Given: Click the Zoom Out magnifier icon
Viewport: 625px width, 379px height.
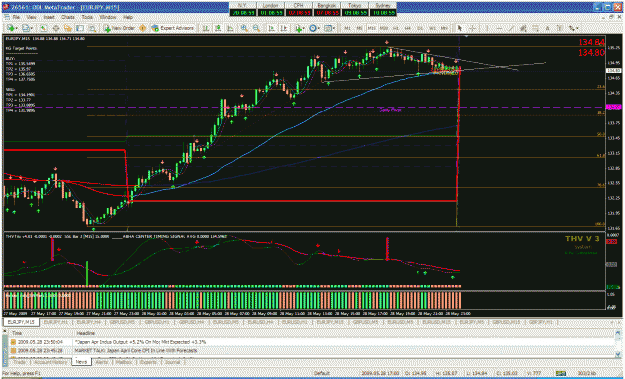Looking at the screenshot, I should (256, 28).
